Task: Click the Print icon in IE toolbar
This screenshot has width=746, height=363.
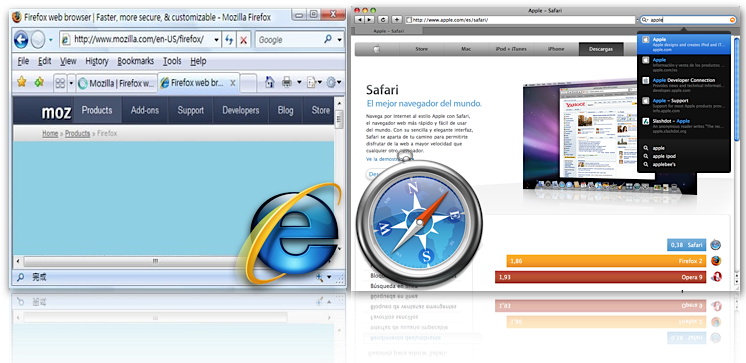Action: (x=287, y=82)
